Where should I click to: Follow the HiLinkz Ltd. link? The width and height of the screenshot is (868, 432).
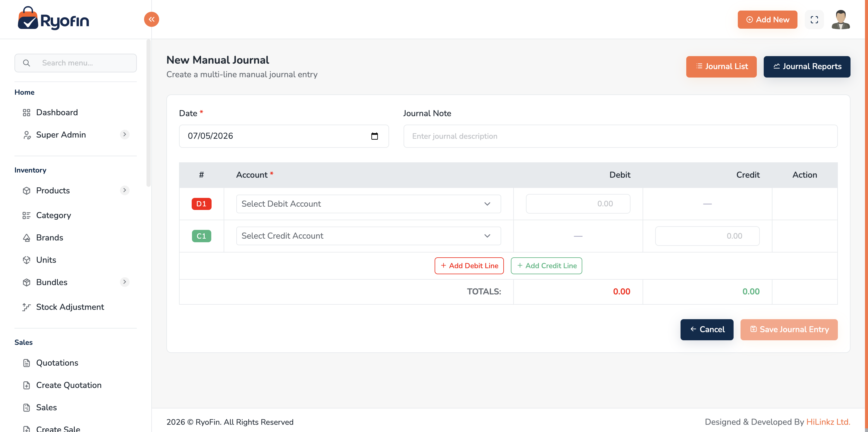828,422
